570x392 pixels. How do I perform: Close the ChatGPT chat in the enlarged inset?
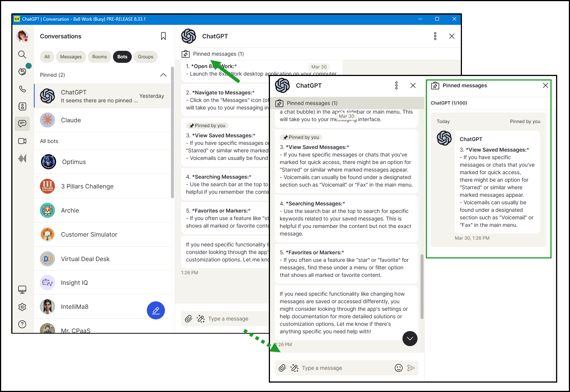pyautogui.click(x=413, y=85)
